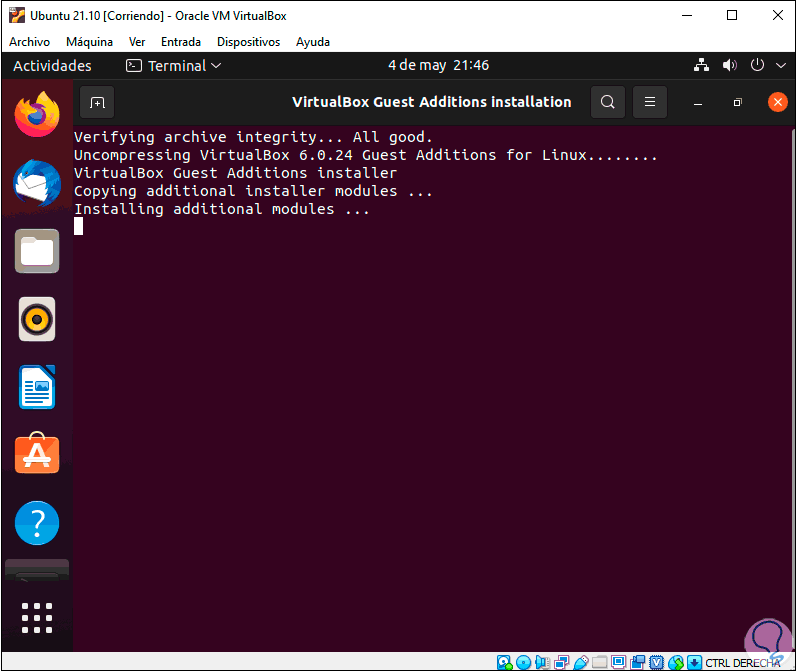Click the terminal search button
Screen dimensions: 798x671
pos(608,102)
